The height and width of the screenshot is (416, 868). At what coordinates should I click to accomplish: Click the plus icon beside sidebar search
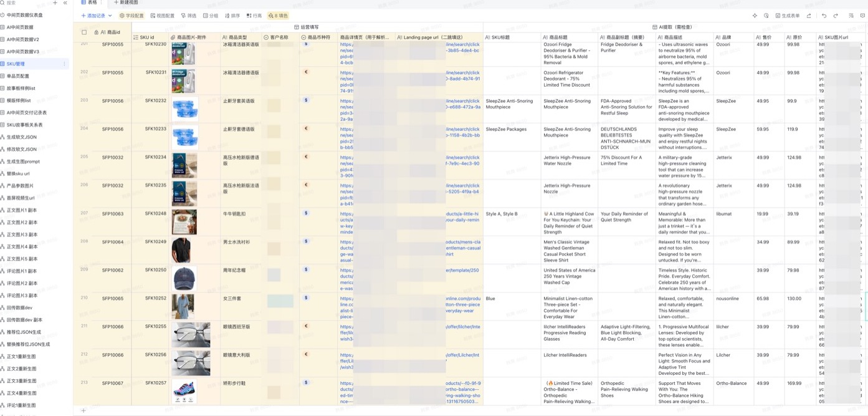click(55, 3)
